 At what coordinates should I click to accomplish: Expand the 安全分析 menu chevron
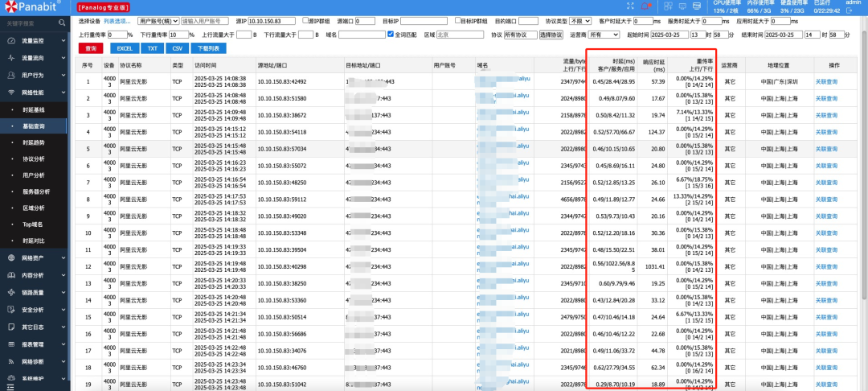point(63,310)
